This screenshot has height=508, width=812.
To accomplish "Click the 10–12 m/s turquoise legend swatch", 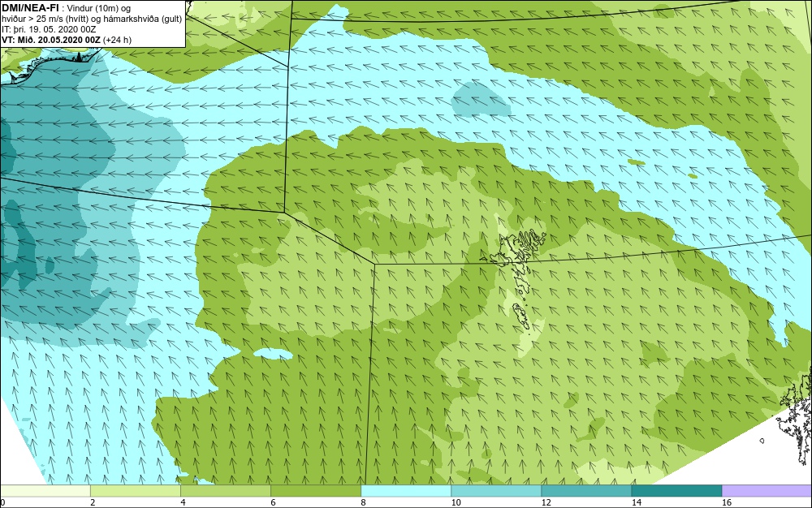I will 496,491.
